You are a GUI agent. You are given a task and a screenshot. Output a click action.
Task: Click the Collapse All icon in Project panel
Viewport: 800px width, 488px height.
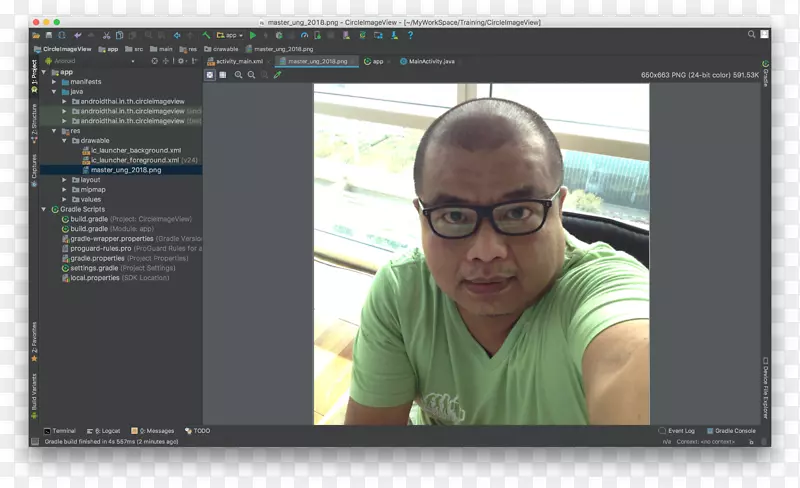[x=166, y=61]
